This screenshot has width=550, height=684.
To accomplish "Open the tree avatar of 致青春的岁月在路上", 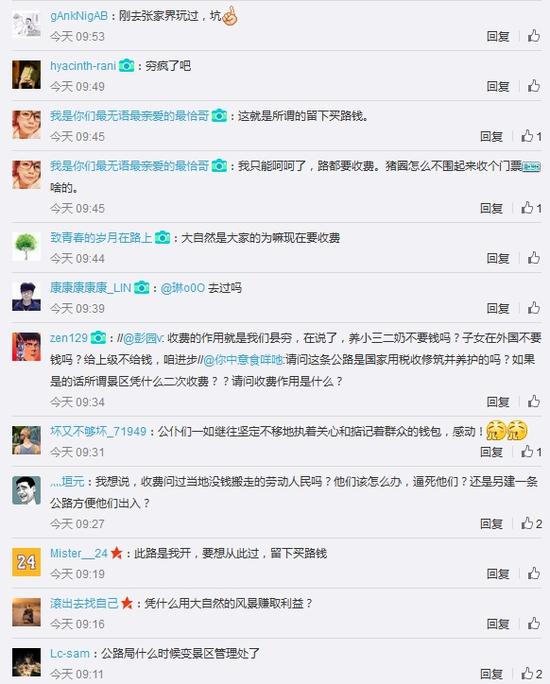I will (x=26, y=246).
